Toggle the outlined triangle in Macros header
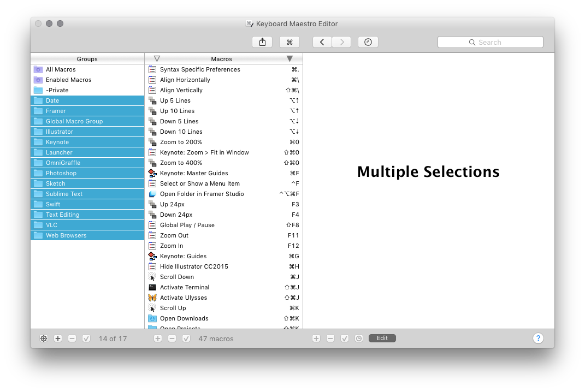 [x=157, y=58]
